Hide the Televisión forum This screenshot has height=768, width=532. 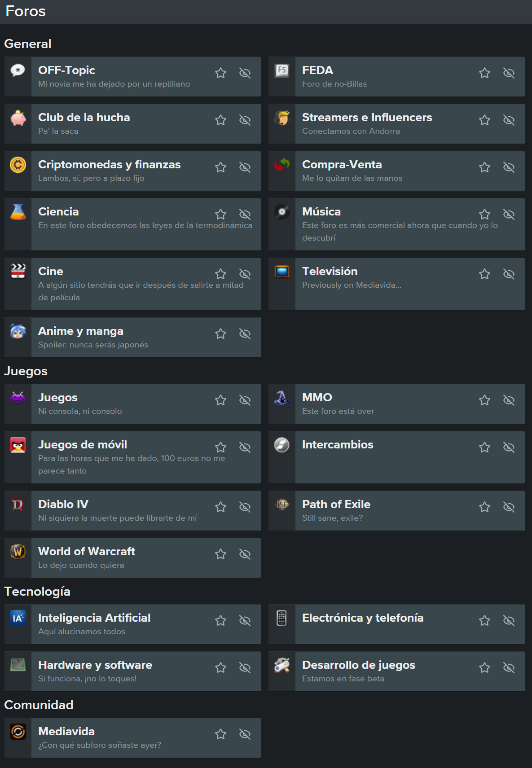(x=509, y=274)
